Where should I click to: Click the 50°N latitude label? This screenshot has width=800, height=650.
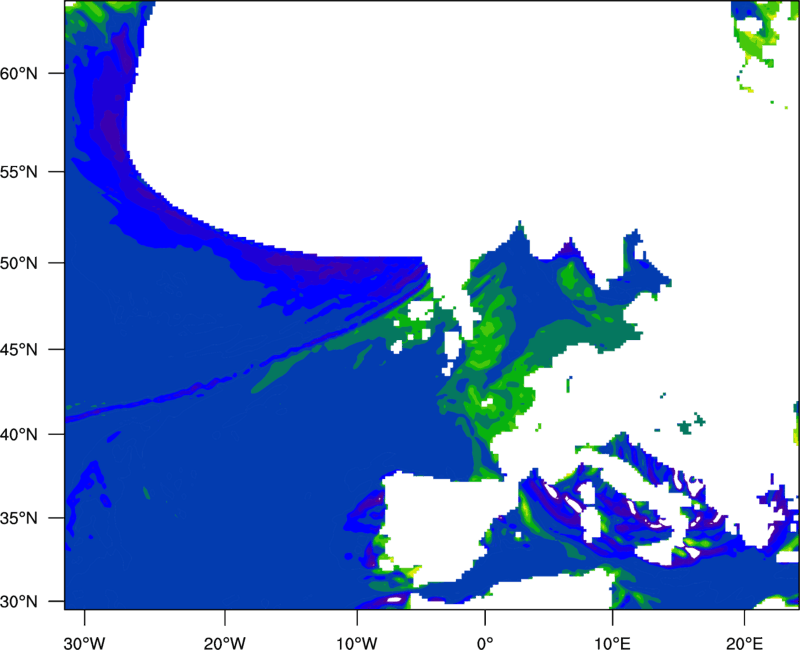tap(18, 263)
